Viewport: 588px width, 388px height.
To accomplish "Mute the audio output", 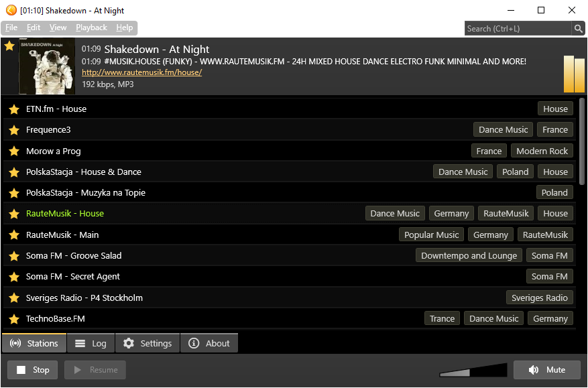I will click(547, 370).
